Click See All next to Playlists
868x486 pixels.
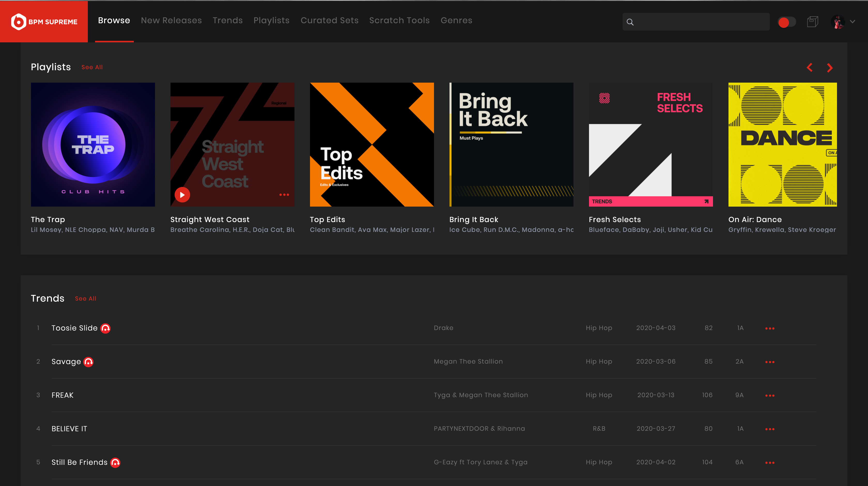tap(92, 67)
